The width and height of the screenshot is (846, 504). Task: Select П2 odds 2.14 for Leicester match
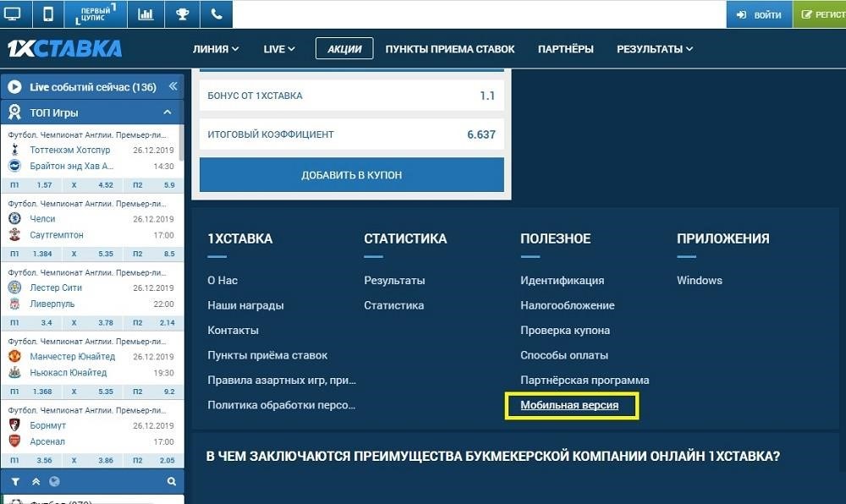tap(154, 322)
